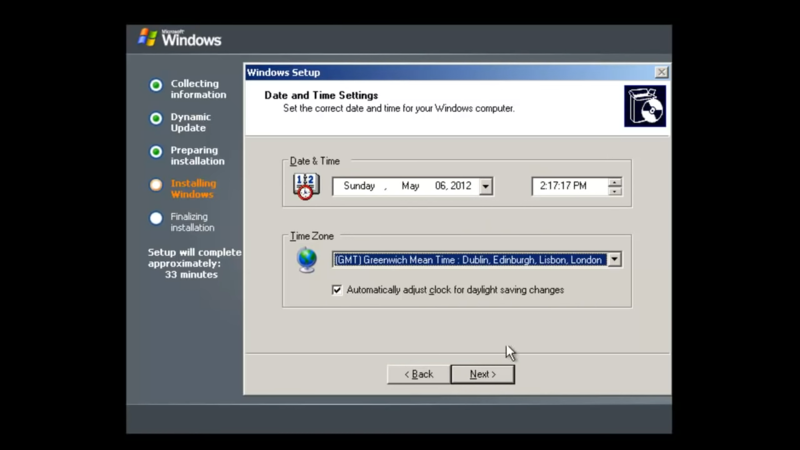The image size is (800, 450).
Task: Click the globe Time Zone icon
Action: (307, 260)
